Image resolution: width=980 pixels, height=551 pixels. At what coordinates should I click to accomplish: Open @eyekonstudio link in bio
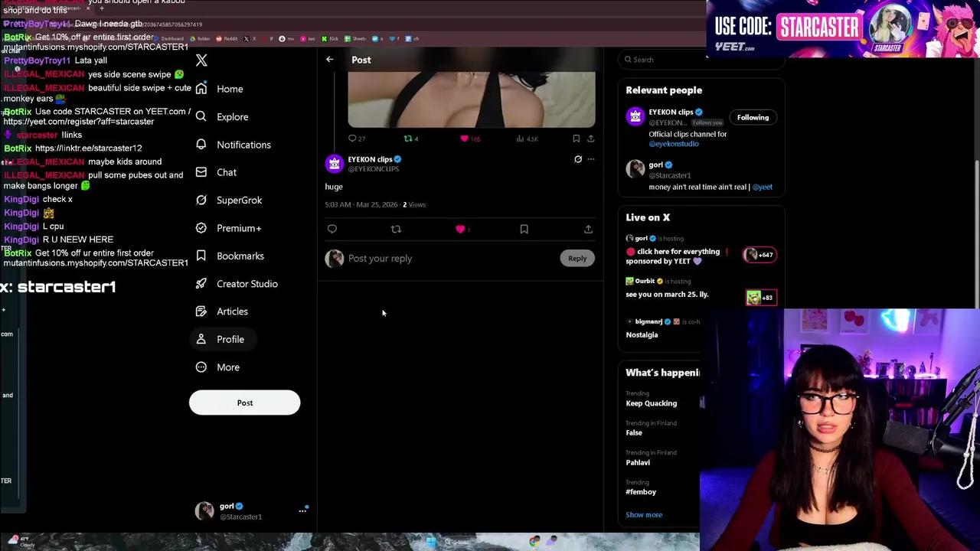pyautogui.click(x=674, y=144)
